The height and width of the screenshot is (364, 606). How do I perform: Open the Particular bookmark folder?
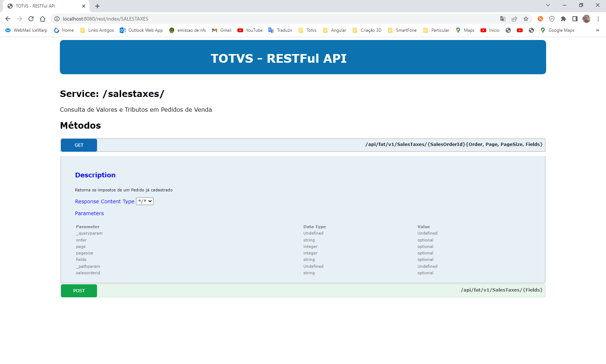point(436,30)
